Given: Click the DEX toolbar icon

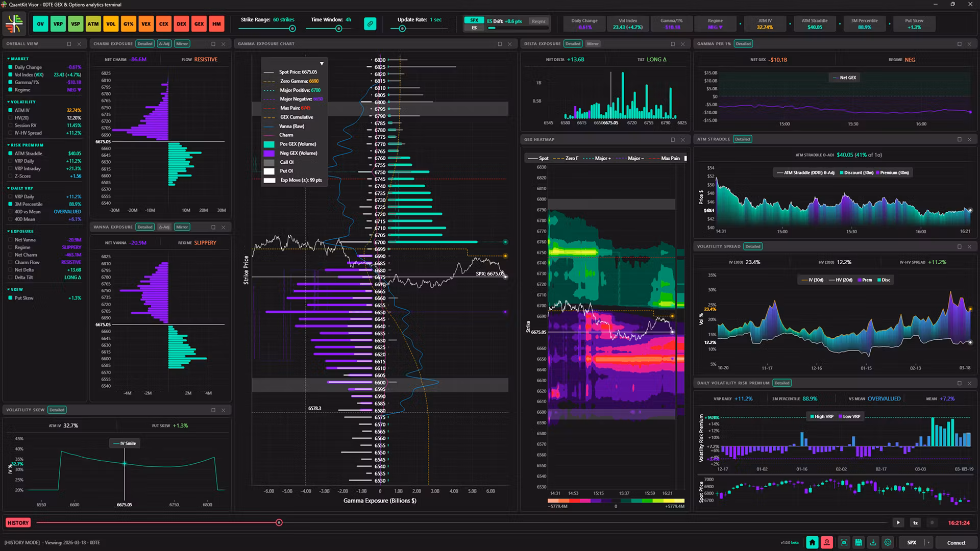Looking at the screenshot, I should (181, 23).
